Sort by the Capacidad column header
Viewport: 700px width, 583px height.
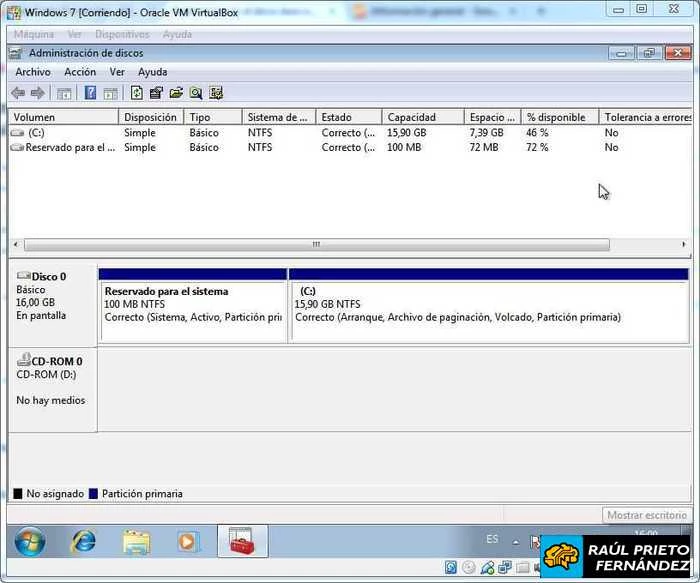tap(423, 117)
